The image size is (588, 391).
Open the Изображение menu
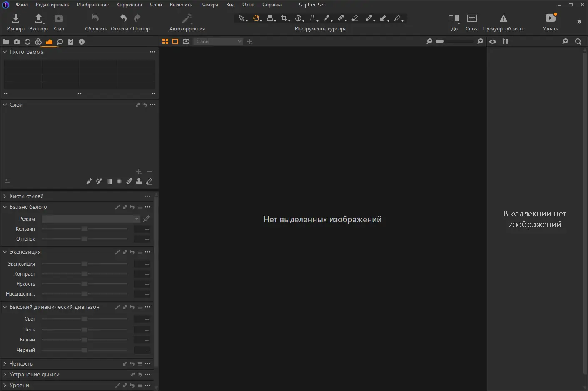[93, 5]
